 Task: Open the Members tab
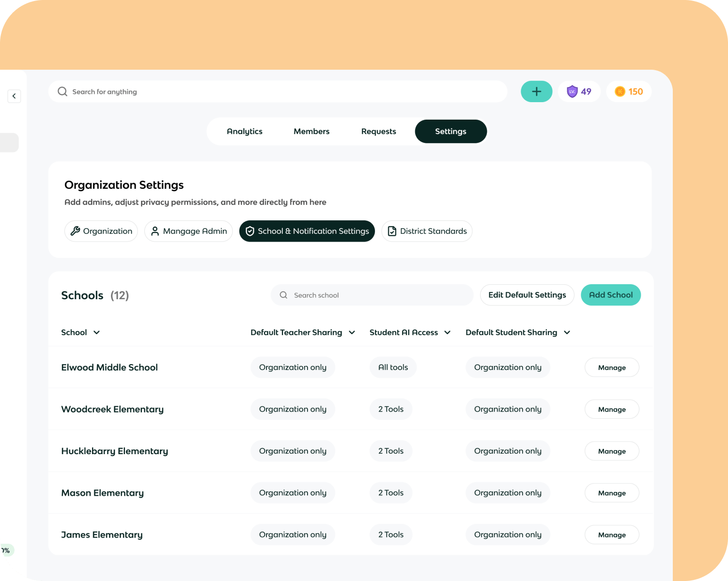click(x=311, y=131)
